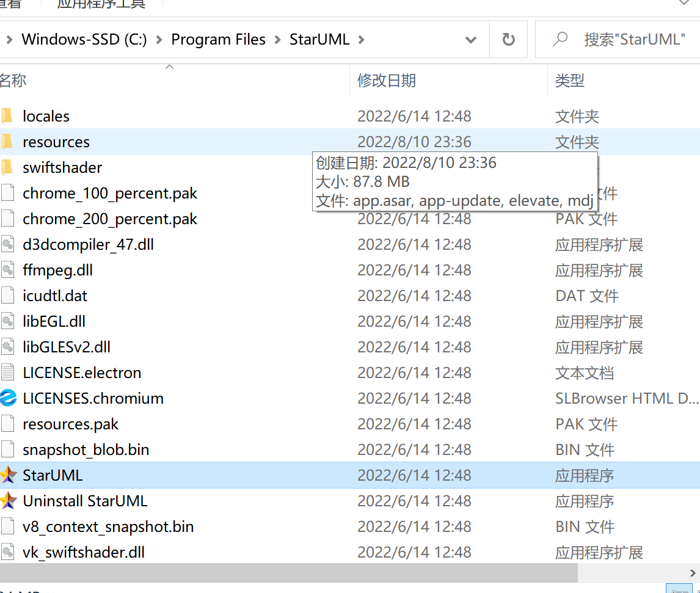Expand chevron after Program Files

277,40
